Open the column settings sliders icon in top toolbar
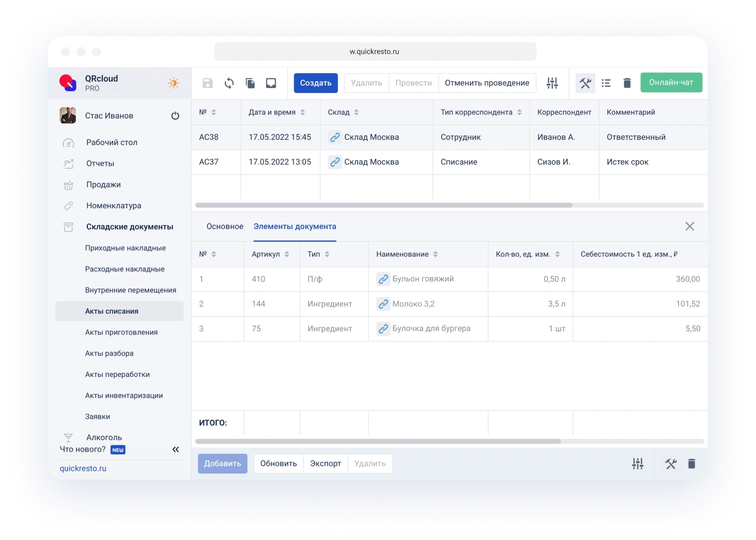 point(552,83)
